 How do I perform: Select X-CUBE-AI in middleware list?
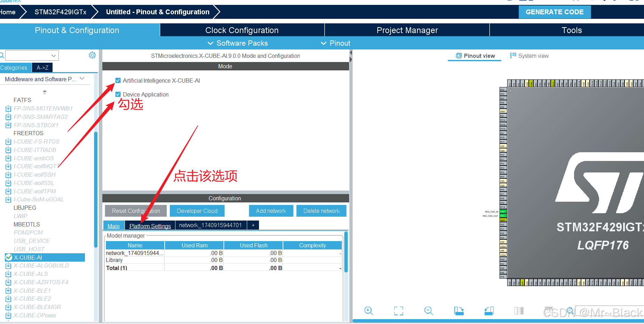[45, 257]
